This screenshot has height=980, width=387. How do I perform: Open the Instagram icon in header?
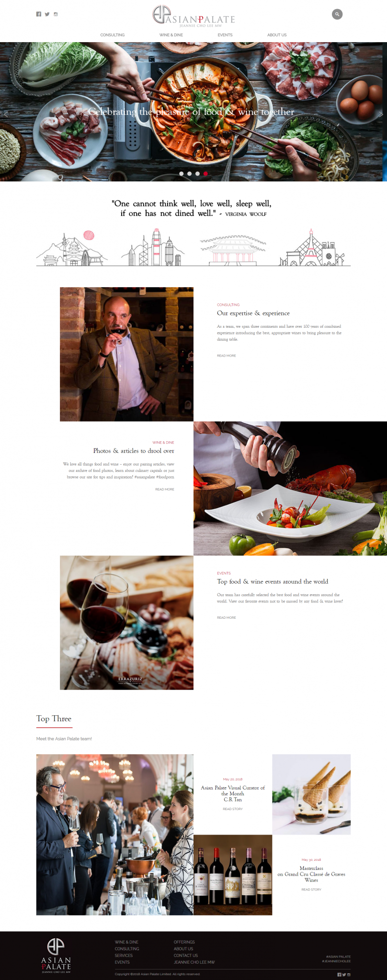[56, 14]
